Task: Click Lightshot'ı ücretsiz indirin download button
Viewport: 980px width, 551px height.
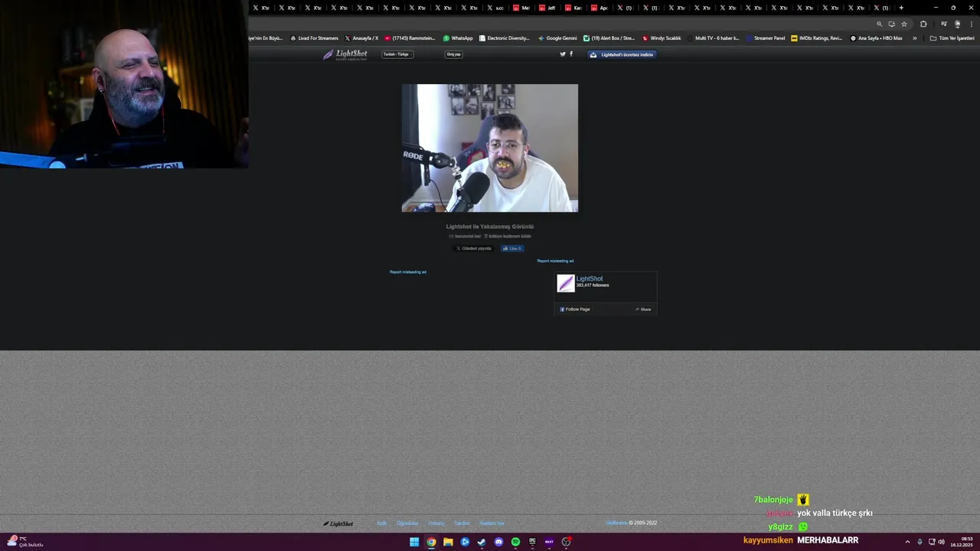Action: tap(622, 54)
